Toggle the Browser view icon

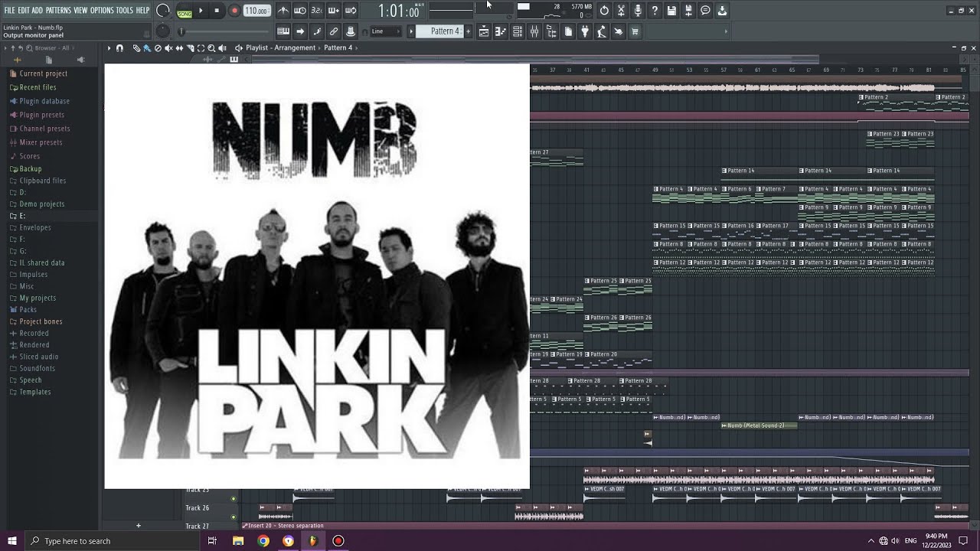coord(551,31)
